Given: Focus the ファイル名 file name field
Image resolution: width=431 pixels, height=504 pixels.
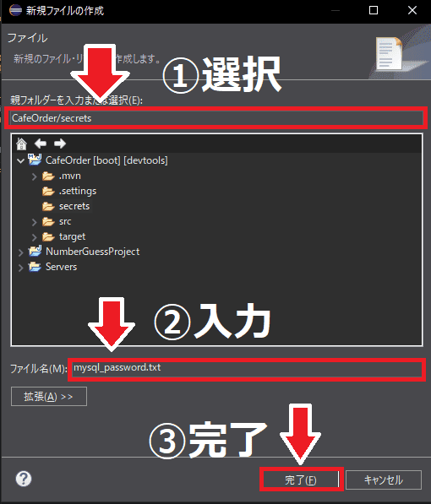Looking at the screenshot, I should 247,368.
